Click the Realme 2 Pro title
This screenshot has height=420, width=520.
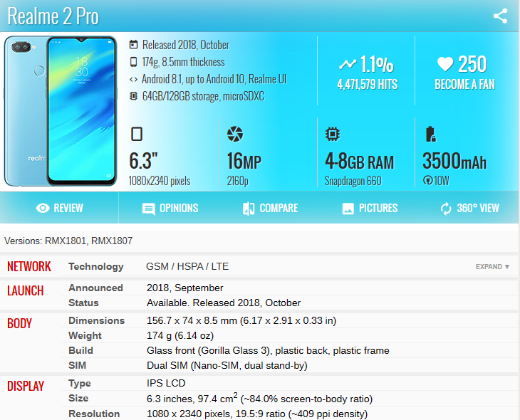[x=53, y=16]
